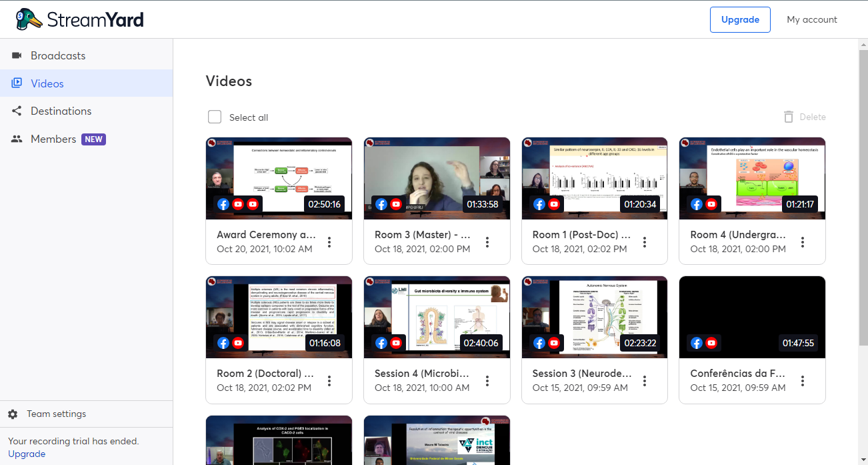Click Facebook icon on Room 2 (Doctoral) thumbnail

tap(223, 343)
